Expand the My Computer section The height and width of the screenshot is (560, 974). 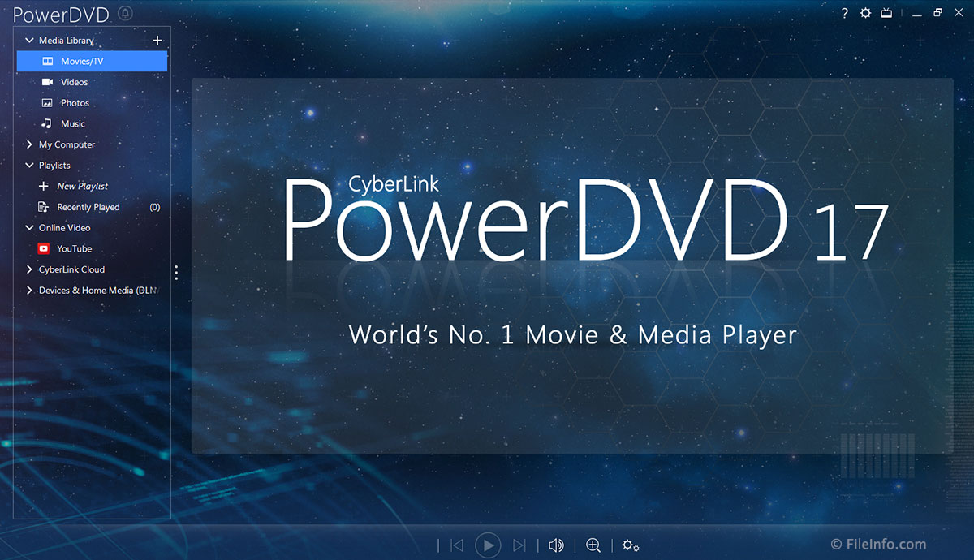[29, 144]
